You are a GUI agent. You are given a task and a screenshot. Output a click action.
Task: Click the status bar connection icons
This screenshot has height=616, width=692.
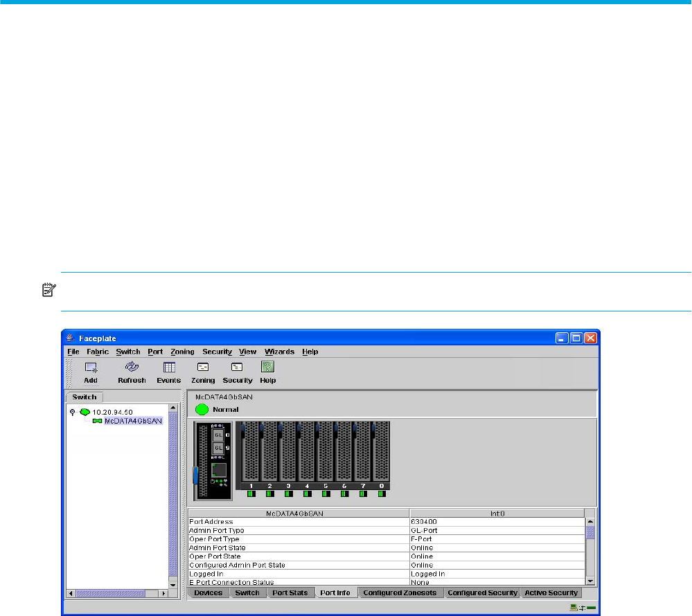(583, 608)
